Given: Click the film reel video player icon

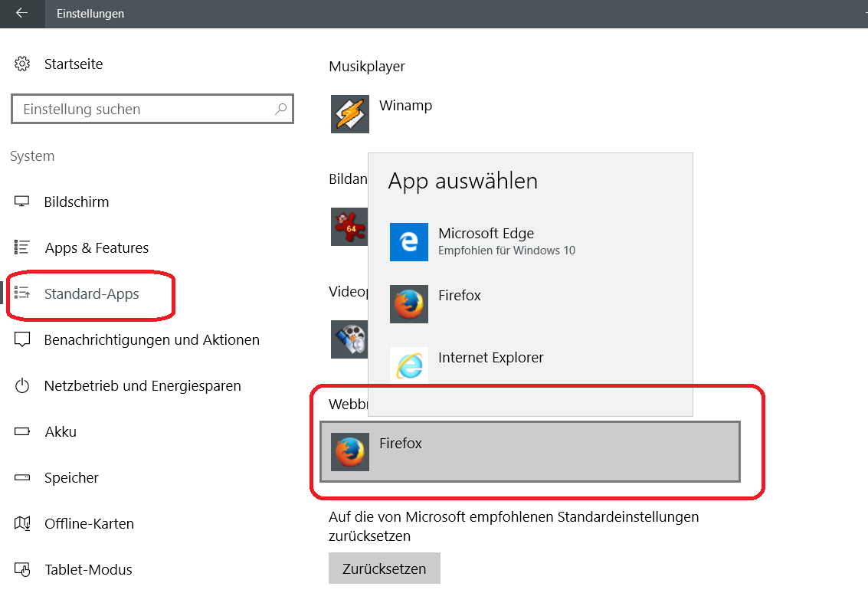Looking at the screenshot, I should pos(349,339).
